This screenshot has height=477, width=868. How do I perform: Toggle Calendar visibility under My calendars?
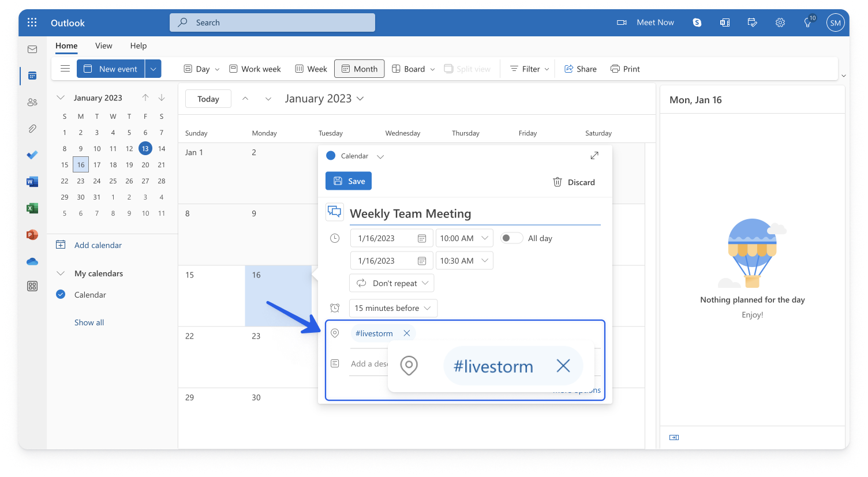pyautogui.click(x=61, y=295)
